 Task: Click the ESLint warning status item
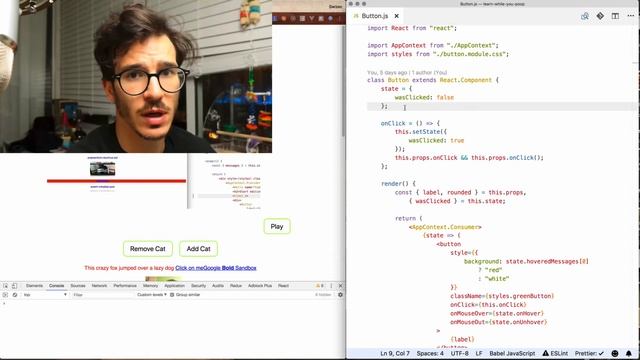coord(555,353)
